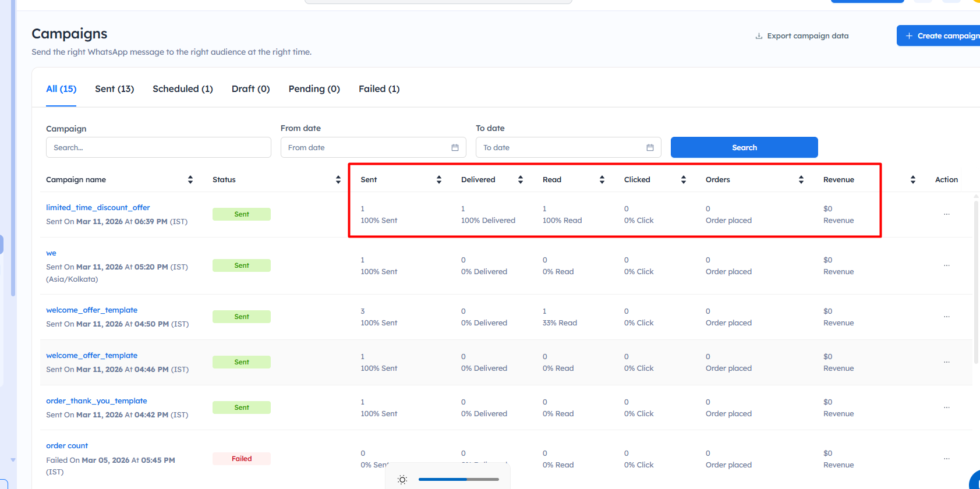This screenshot has width=980, height=489.
Task: Open the order_thank_you_template campaign link
Action: [97, 401]
